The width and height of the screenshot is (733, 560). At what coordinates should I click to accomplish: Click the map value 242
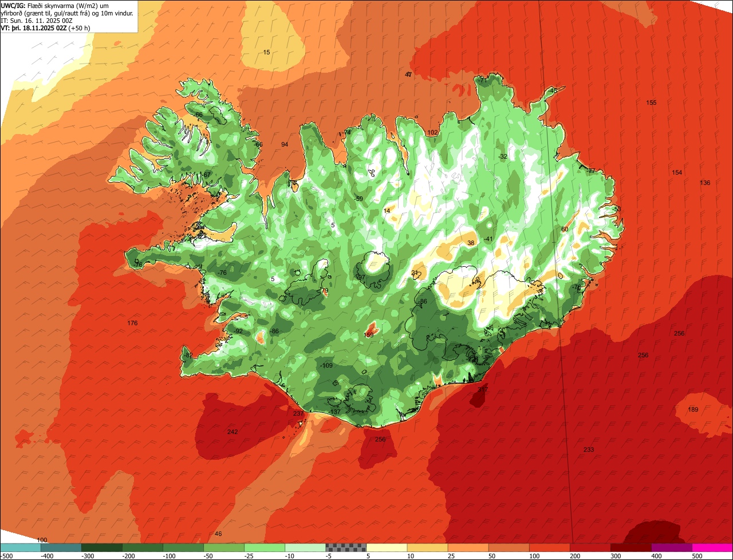[x=232, y=432]
